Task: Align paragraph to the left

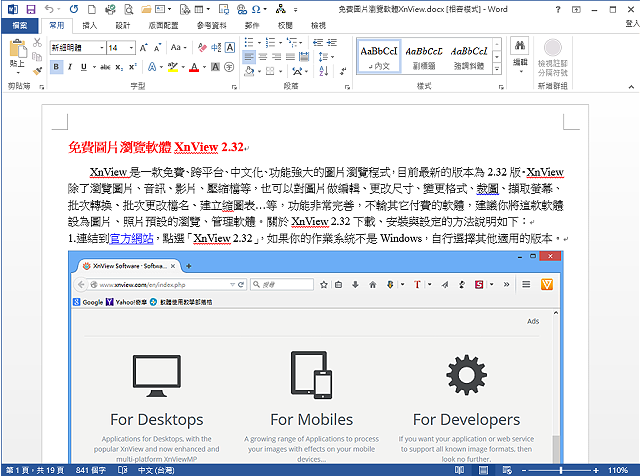Action: coord(249,57)
